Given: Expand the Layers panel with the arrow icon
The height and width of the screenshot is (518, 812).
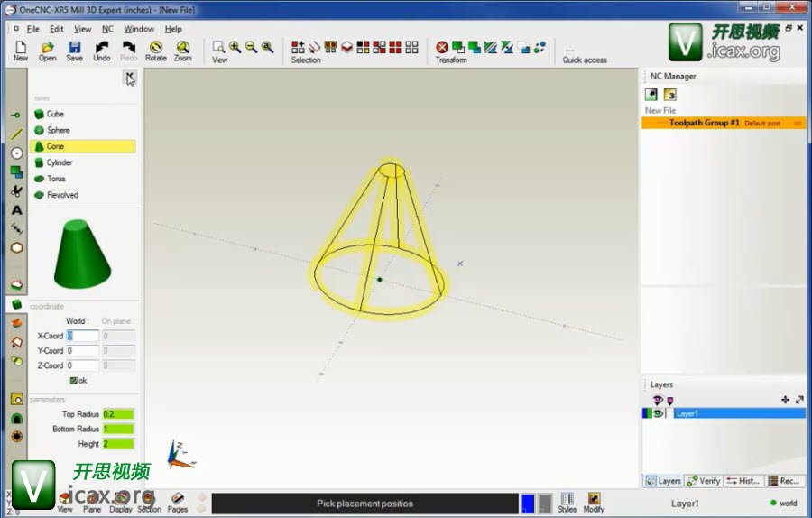Looking at the screenshot, I should point(799,400).
